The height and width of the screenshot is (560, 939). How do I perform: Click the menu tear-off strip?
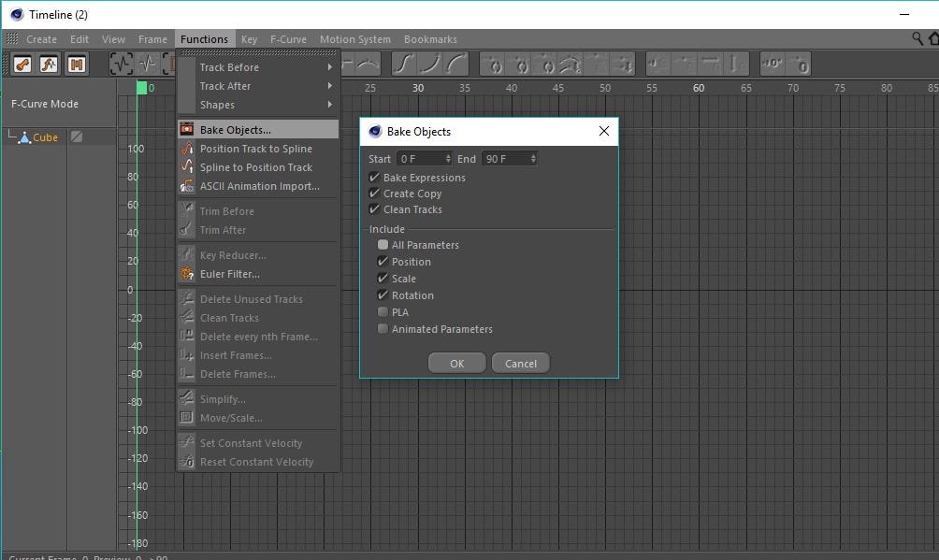(258, 52)
